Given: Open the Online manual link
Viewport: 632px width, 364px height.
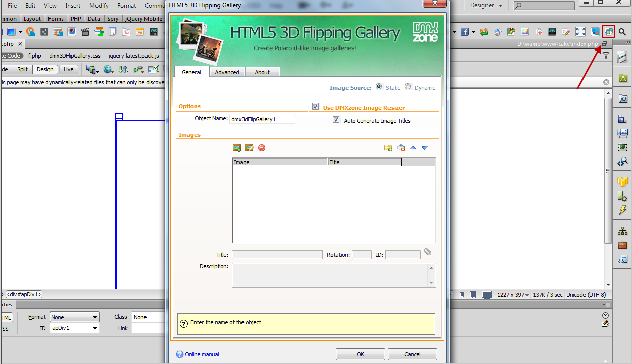Looking at the screenshot, I should coord(202,354).
